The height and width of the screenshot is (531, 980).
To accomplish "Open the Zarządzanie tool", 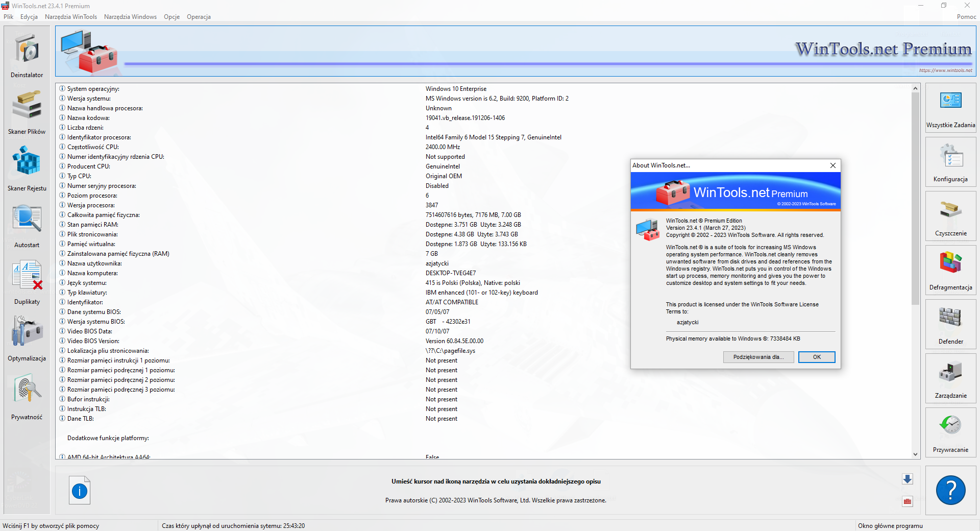I will pos(950,378).
